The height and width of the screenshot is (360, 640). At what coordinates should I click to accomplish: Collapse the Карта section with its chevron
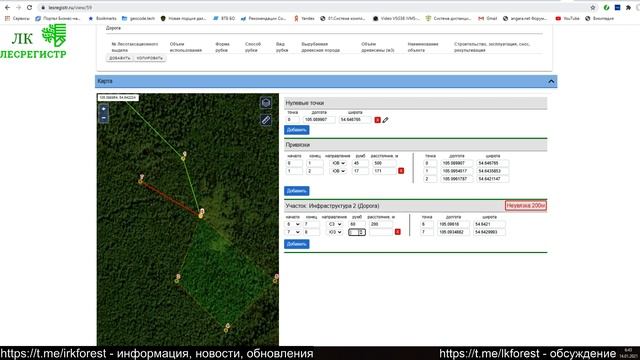551,82
